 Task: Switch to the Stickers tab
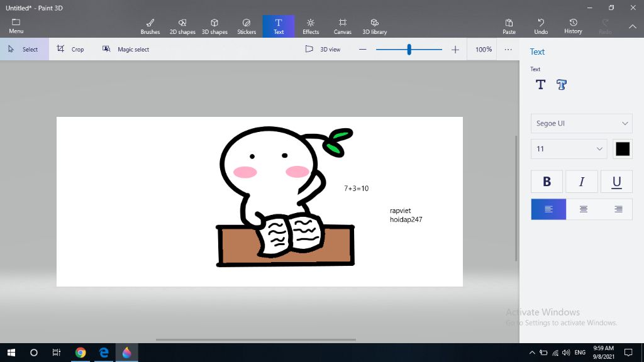click(x=247, y=26)
